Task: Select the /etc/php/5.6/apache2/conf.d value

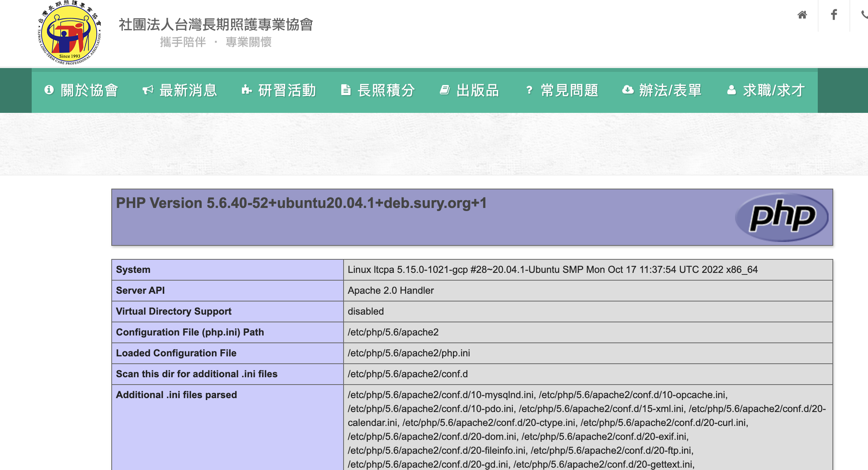Action: [408, 374]
